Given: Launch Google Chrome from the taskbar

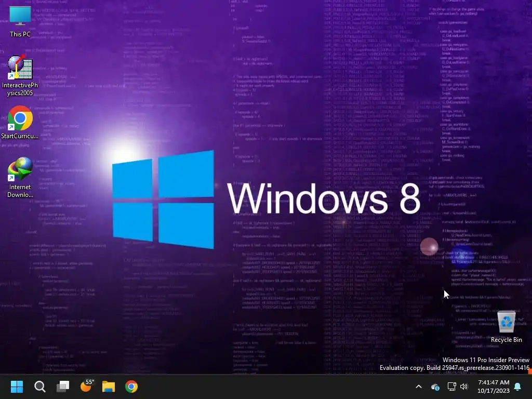Looking at the screenshot, I should (131, 387).
